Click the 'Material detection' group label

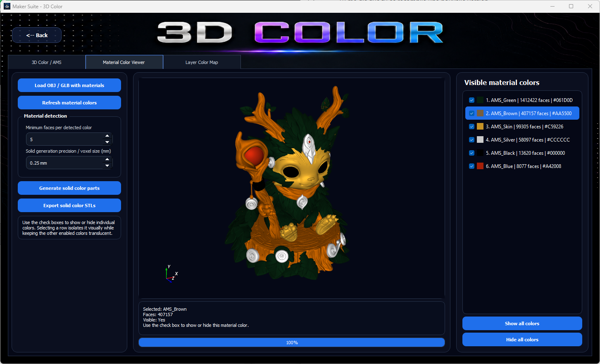tap(45, 116)
